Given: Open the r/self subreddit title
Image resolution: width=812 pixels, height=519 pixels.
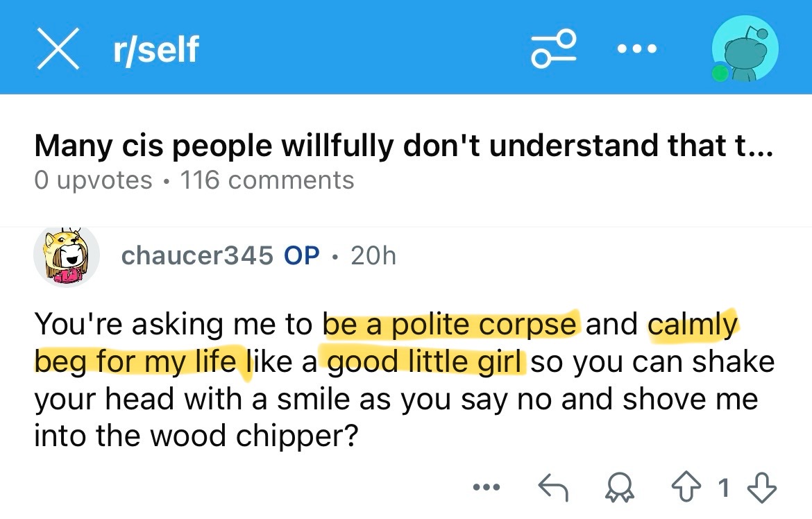Looking at the screenshot, I should 155,49.
